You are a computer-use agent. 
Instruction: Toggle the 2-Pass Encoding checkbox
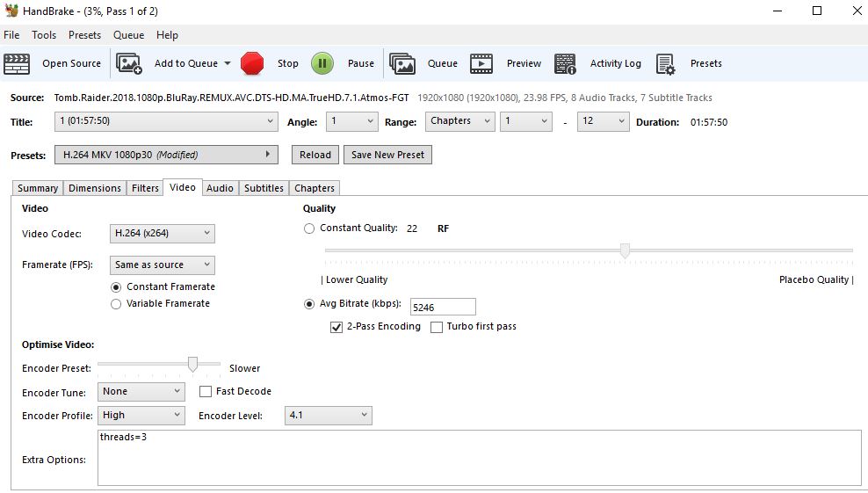coord(336,328)
